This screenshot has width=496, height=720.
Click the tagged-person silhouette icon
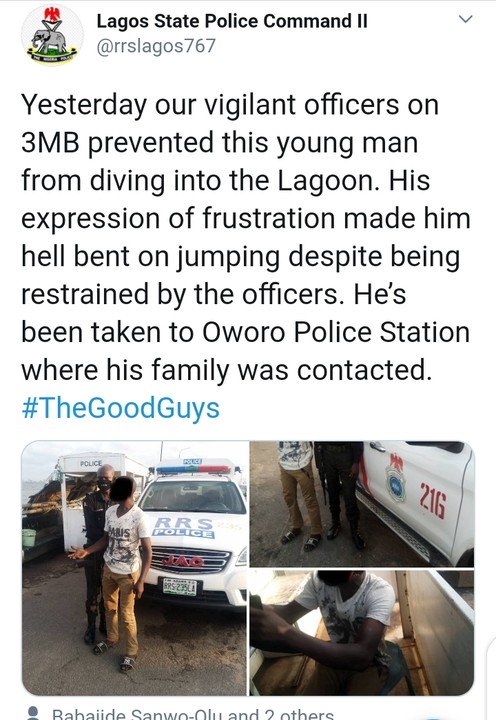point(33,713)
